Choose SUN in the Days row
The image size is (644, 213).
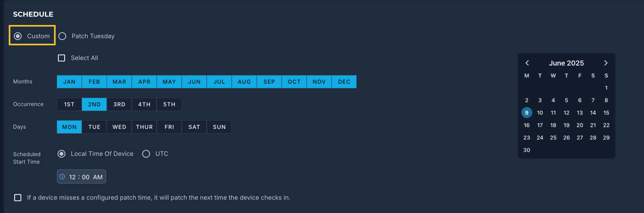tap(219, 127)
